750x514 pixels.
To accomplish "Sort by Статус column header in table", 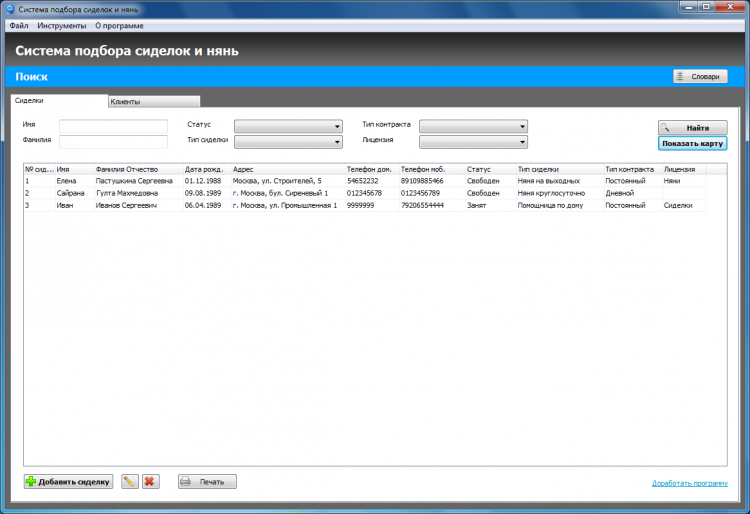I will tap(491, 169).
